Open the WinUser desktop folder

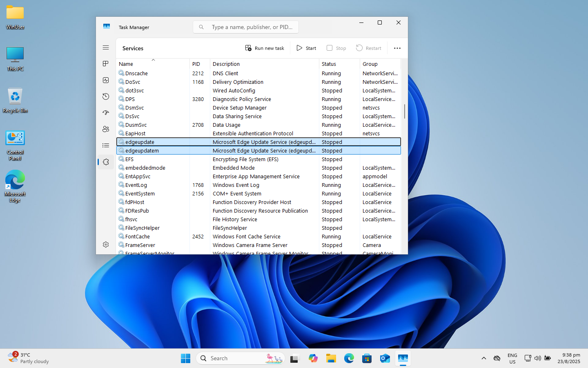tap(15, 17)
